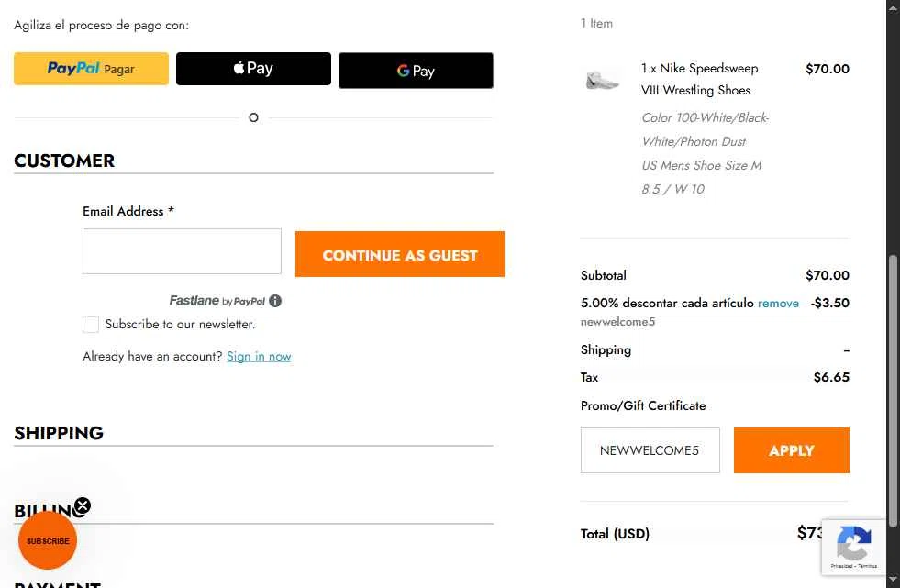Select the '1 Item' cart count text
The width and height of the screenshot is (900, 588).
pos(596,24)
